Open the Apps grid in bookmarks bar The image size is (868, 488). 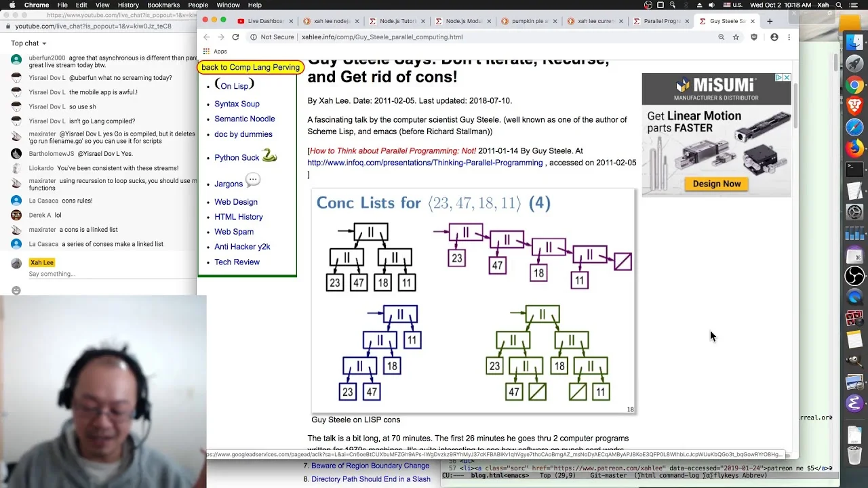[x=214, y=52]
